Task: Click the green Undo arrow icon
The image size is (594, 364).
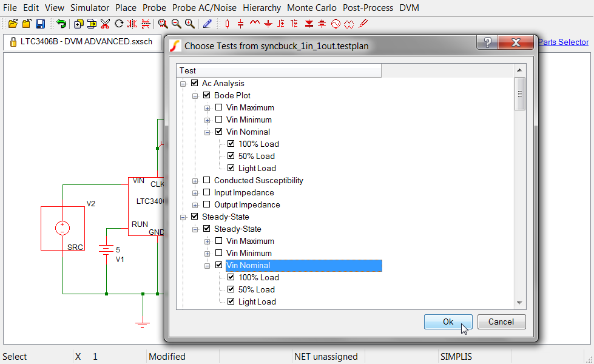Action: [x=61, y=24]
